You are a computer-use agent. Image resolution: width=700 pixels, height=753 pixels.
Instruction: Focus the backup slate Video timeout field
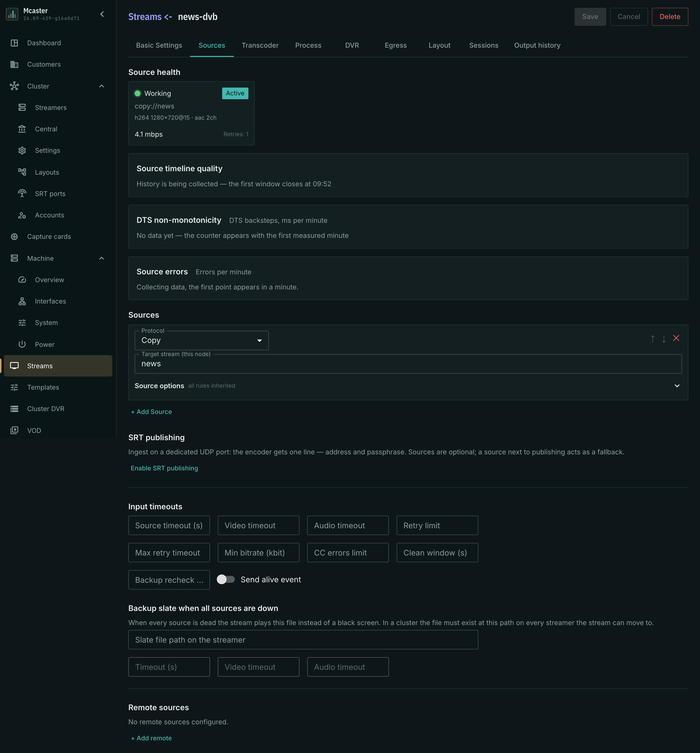pos(259,667)
